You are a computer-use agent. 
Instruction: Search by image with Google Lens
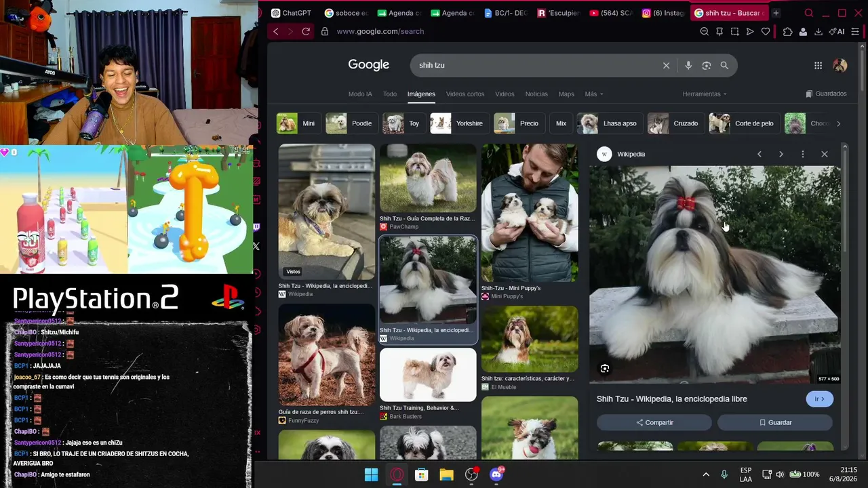click(x=707, y=65)
